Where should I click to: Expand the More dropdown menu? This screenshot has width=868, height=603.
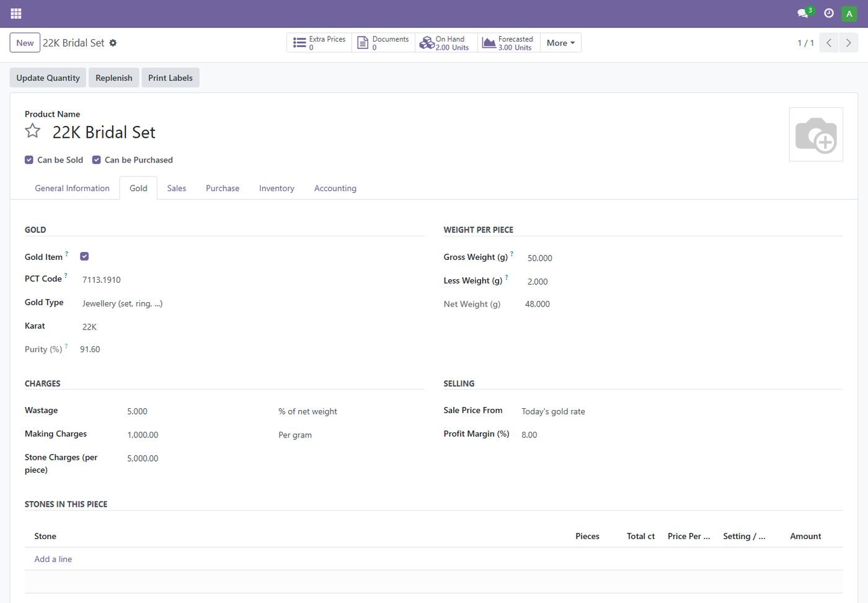pos(560,43)
